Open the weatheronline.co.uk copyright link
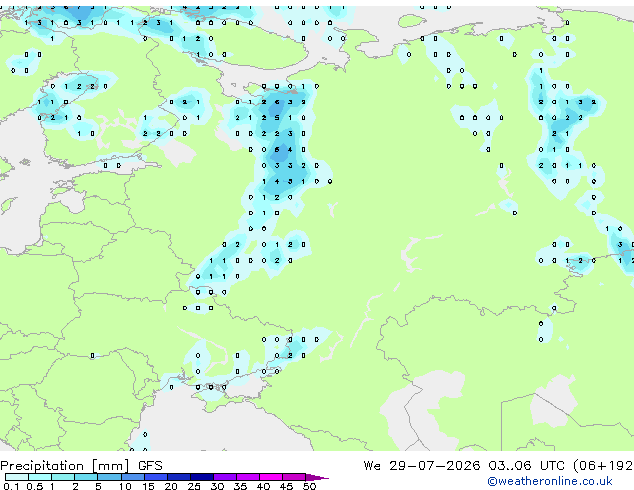This screenshot has height=490, width=634. [x=550, y=481]
